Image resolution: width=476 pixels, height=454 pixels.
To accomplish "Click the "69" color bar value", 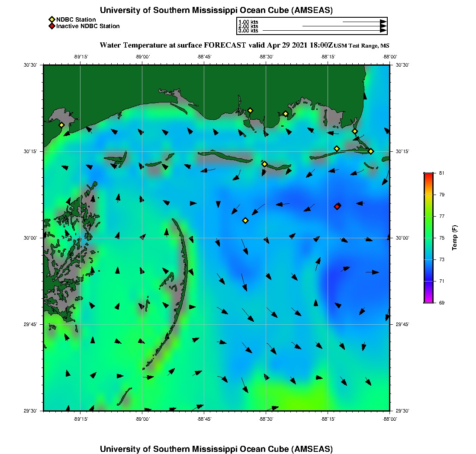I will 442,303.
